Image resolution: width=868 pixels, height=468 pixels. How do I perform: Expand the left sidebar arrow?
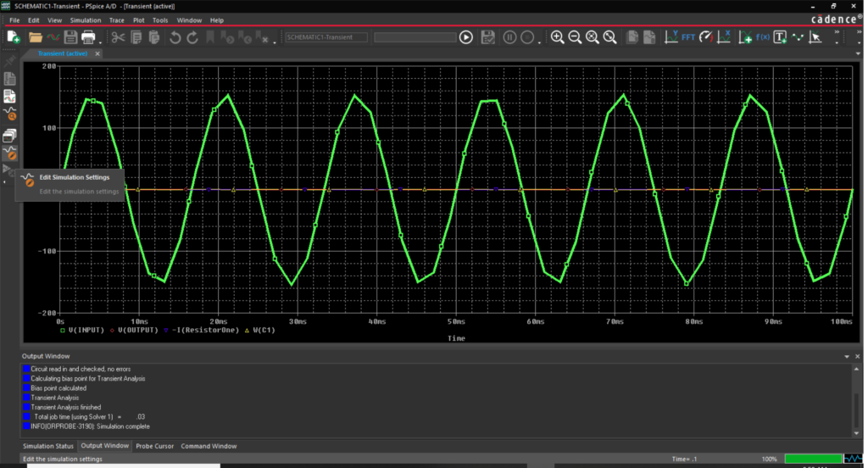pyautogui.click(x=5, y=181)
